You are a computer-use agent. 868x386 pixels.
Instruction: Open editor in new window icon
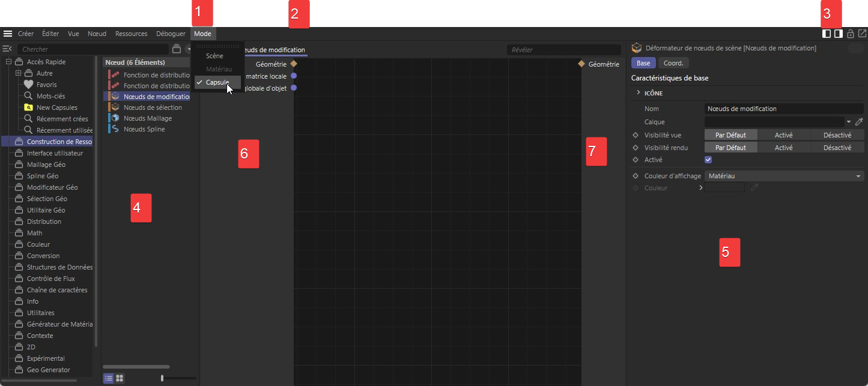pos(862,34)
